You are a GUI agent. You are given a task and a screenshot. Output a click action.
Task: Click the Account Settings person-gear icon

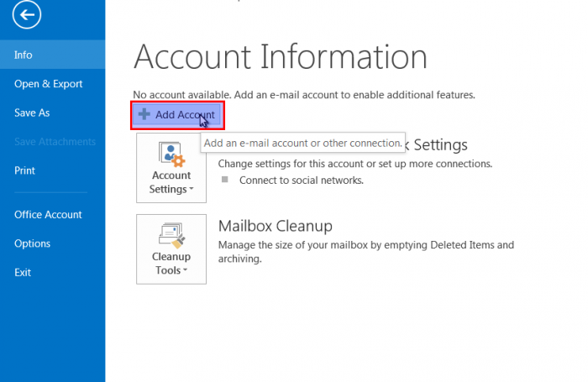pyautogui.click(x=171, y=154)
